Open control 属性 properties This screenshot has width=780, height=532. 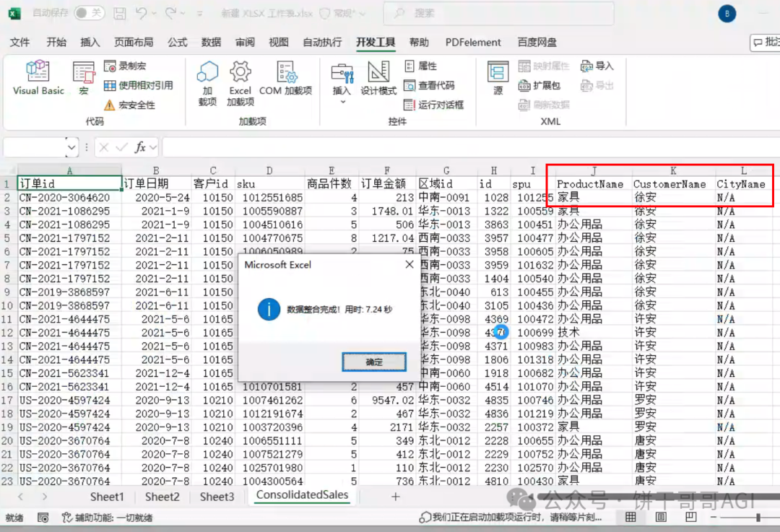pos(420,66)
